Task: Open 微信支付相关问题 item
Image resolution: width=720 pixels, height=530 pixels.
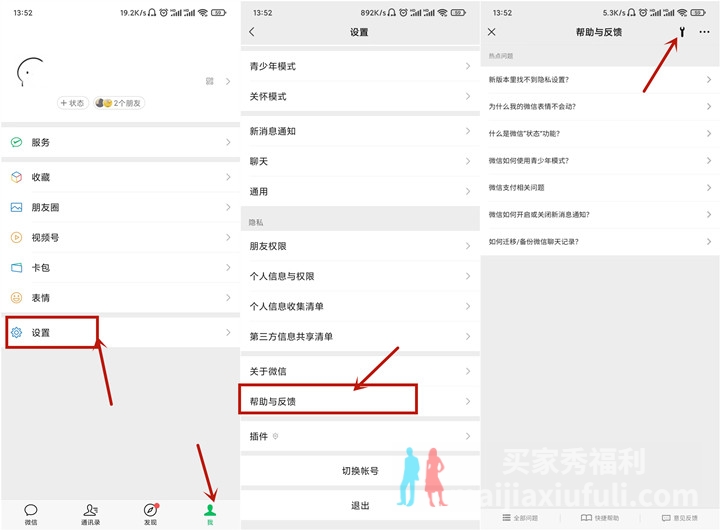Action: pyautogui.click(x=600, y=187)
